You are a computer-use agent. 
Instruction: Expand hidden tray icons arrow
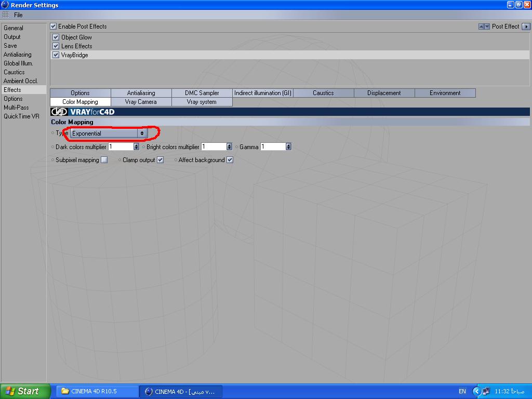click(x=477, y=391)
